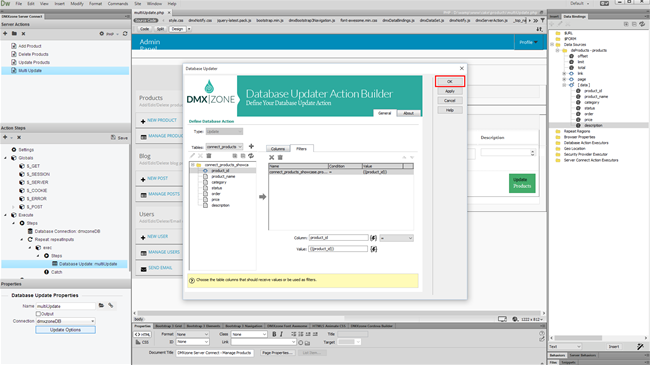Open the Tables dropdown connect_products

[x=224, y=146]
